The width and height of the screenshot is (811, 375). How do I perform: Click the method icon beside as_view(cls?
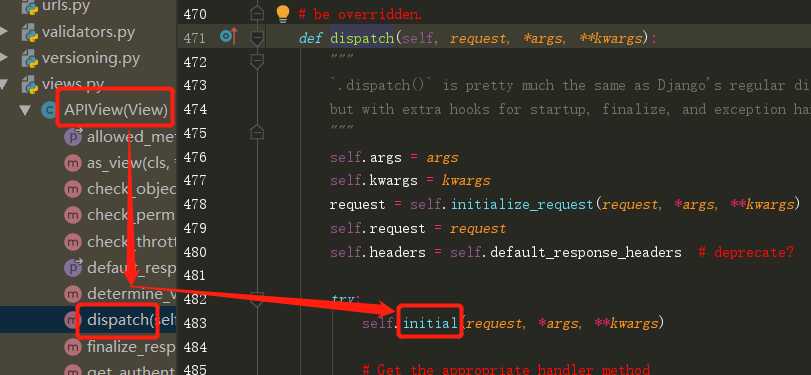[72, 163]
